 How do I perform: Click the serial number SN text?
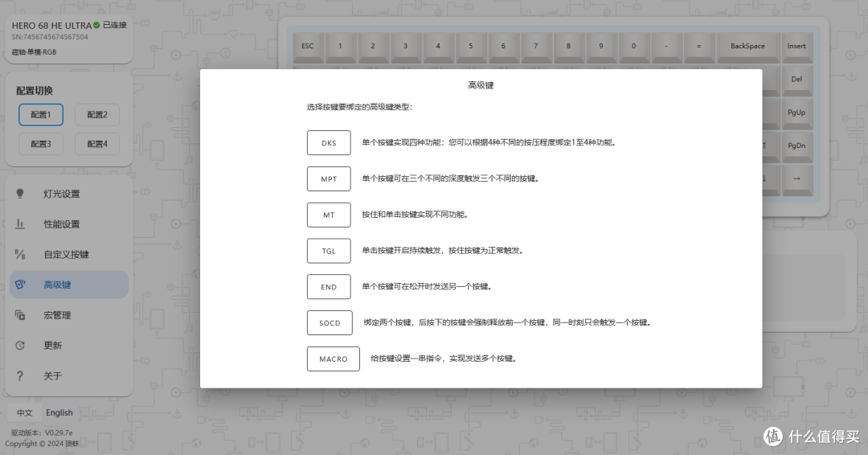click(50, 37)
